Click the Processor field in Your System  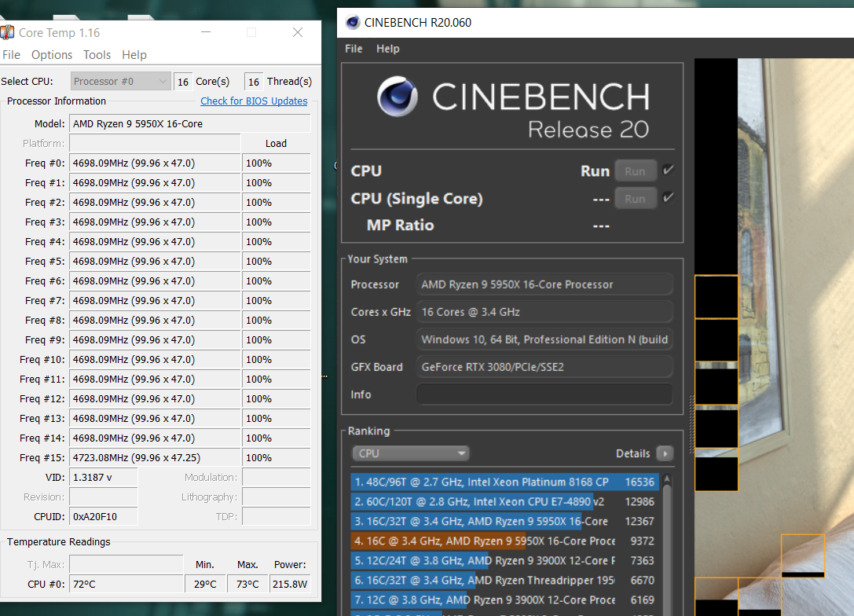(544, 284)
